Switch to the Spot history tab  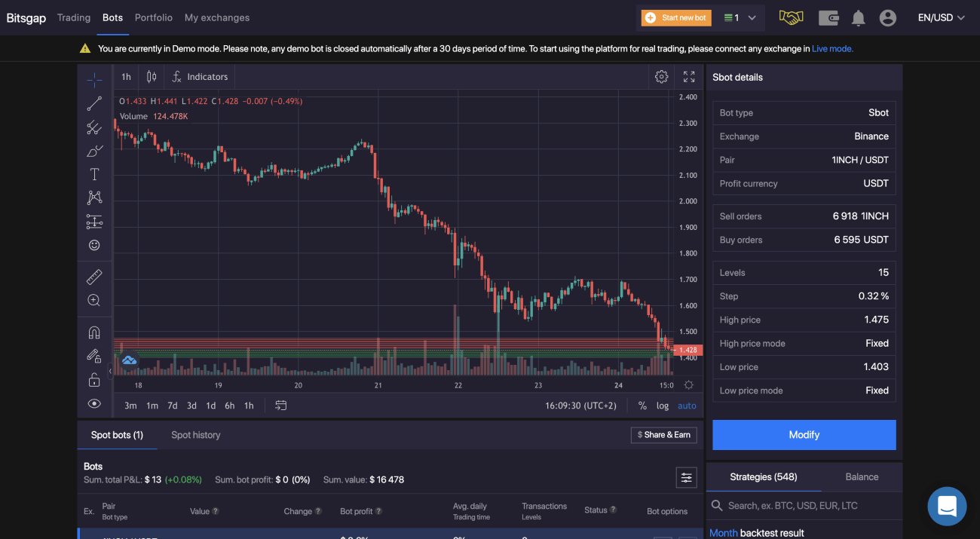point(195,435)
